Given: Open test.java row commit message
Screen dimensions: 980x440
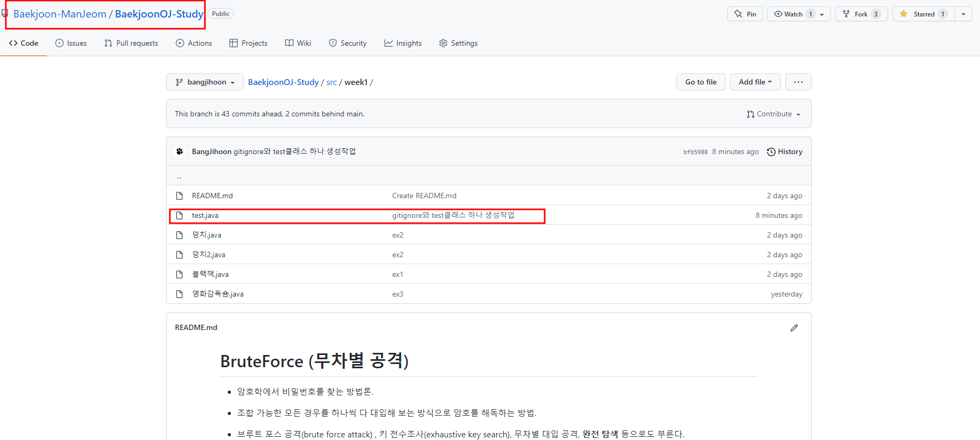Looking at the screenshot, I should (453, 215).
